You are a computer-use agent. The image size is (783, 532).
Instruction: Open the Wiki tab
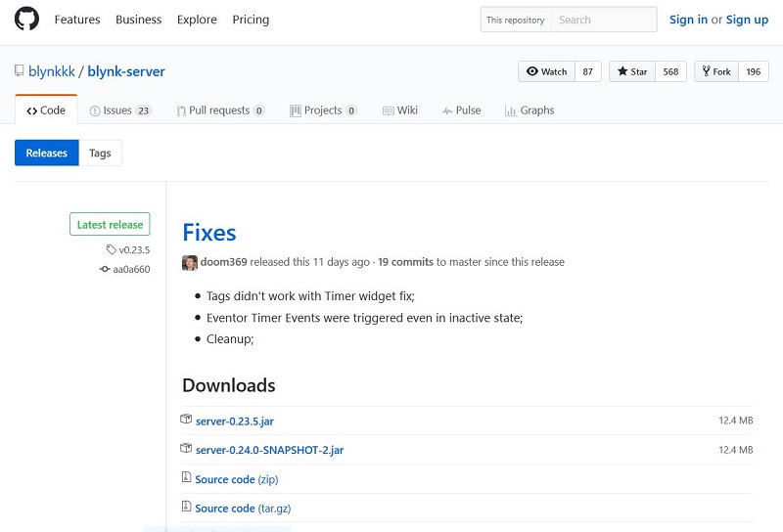[400, 111]
